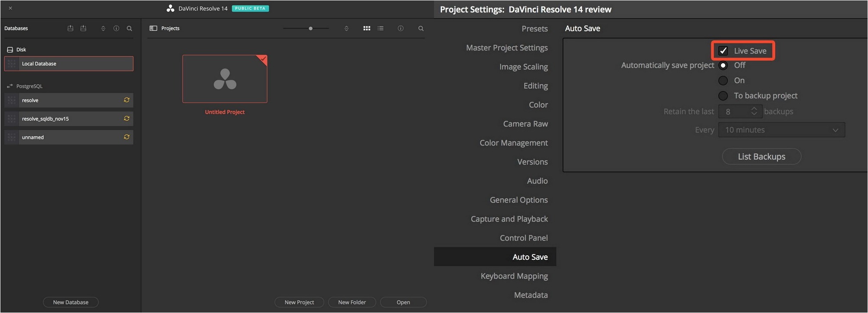Image resolution: width=868 pixels, height=313 pixels.
Task: Open Camera Raw settings
Action: point(525,124)
